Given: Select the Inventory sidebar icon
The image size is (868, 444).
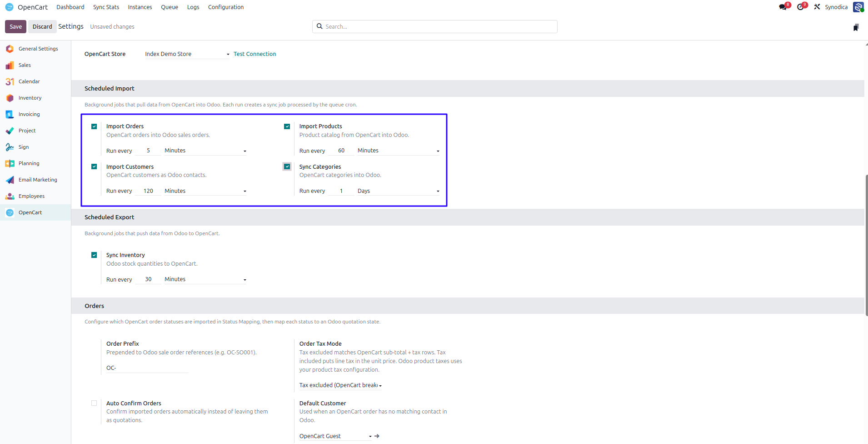Looking at the screenshot, I should 10,98.
